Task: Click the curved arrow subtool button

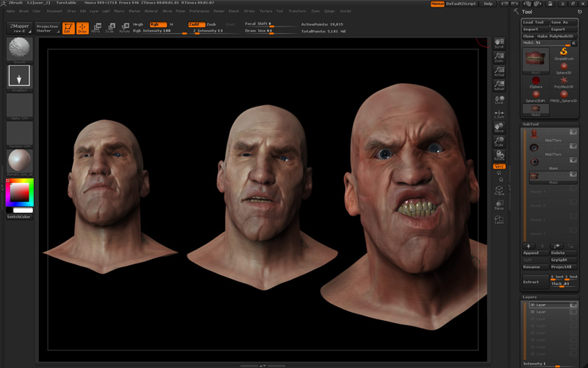Action: (x=557, y=246)
